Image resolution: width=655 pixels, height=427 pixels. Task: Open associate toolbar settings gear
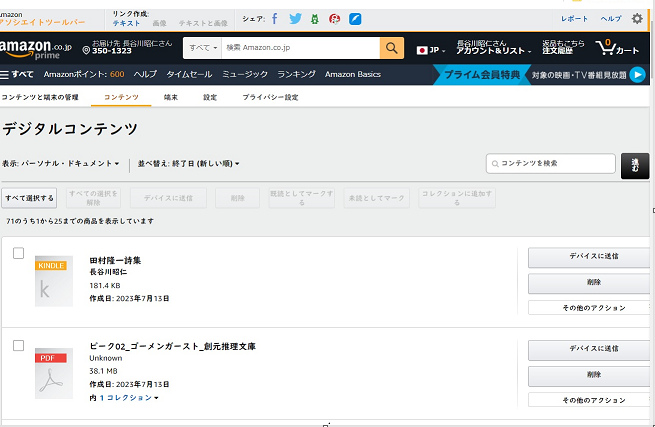pyautogui.click(x=637, y=18)
